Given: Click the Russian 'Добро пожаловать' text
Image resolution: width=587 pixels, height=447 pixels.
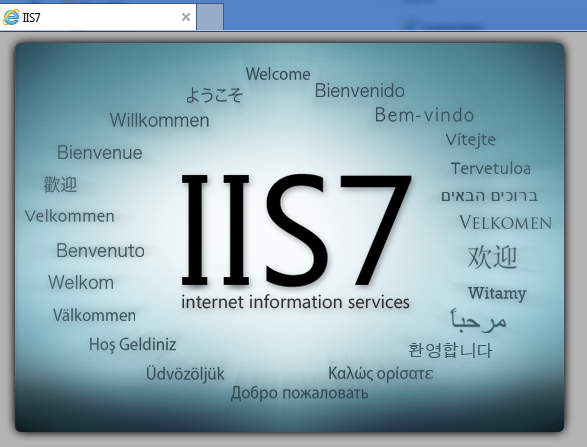Looking at the screenshot, I should [299, 393].
